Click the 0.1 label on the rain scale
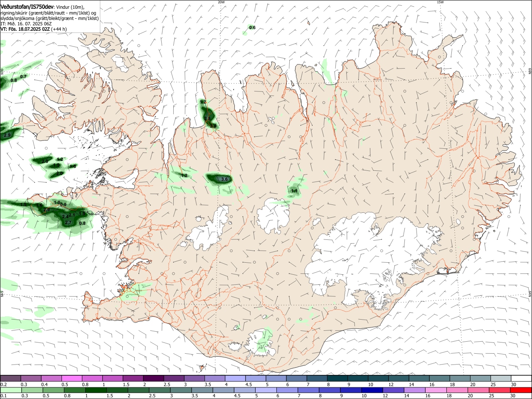The width and height of the screenshot is (532, 399). pos(3,396)
